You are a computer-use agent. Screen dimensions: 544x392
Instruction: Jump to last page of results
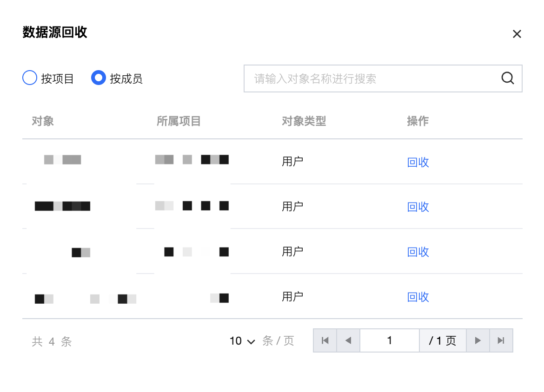point(501,340)
